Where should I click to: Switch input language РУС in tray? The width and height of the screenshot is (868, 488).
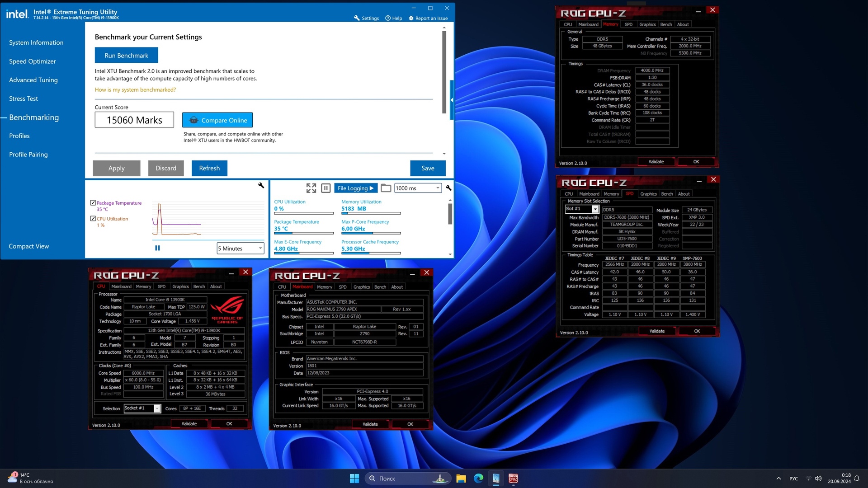click(x=793, y=479)
